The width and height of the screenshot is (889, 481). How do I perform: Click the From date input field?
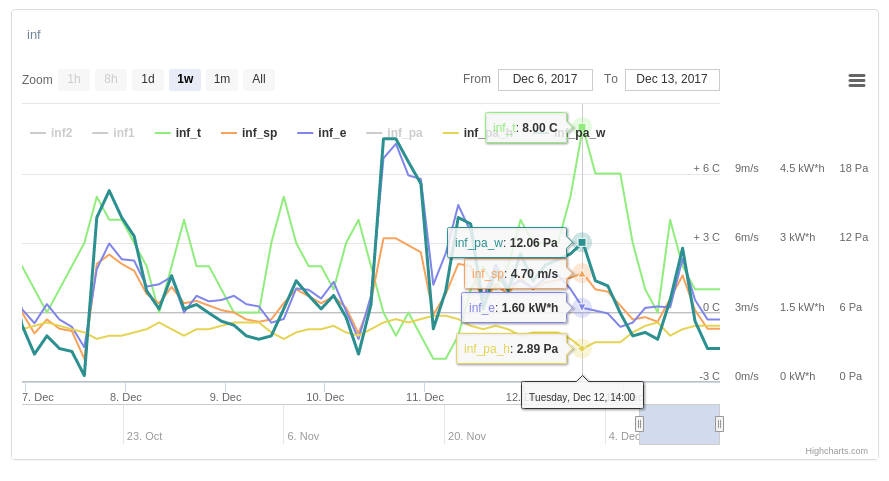pos(545,80)
